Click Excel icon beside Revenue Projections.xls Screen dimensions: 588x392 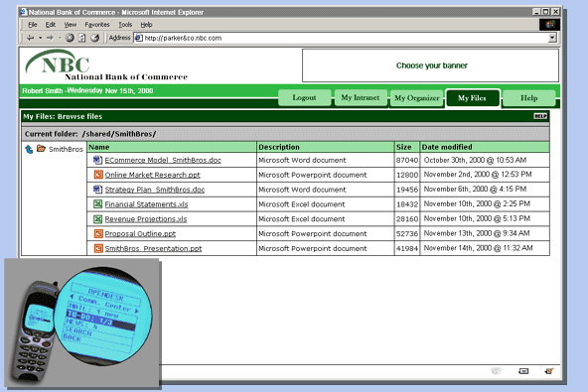click(x=98, y=219)
